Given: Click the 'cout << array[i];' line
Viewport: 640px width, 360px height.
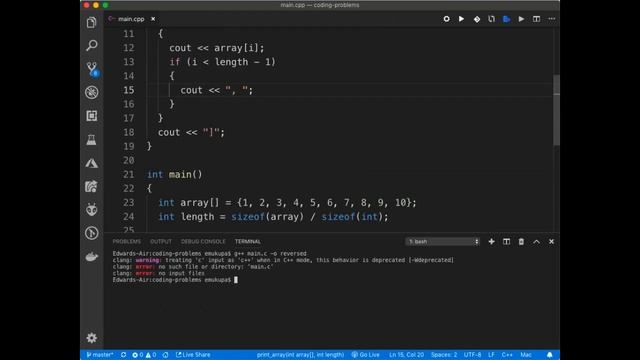Looking at the screenshot, I should click(217, 48).
